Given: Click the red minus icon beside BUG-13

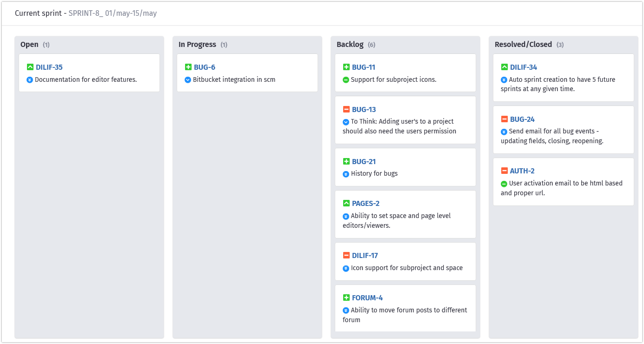Looking at the screenshot, I should pos(346,110).
